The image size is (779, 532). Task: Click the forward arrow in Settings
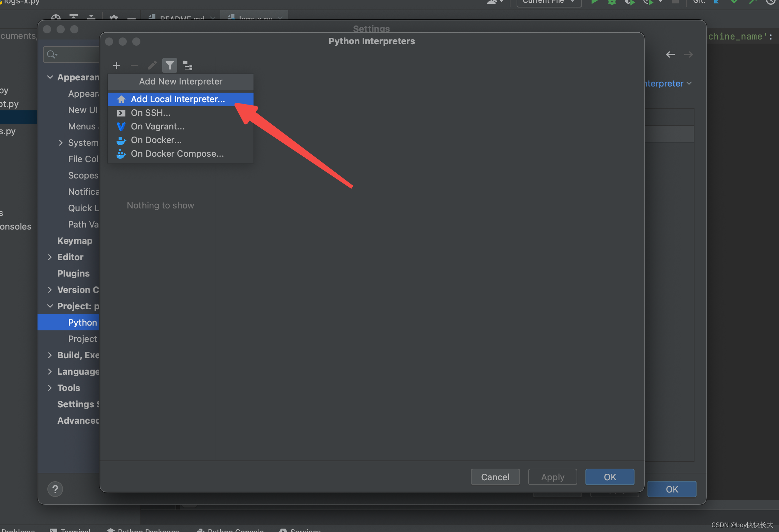(688, 54)
